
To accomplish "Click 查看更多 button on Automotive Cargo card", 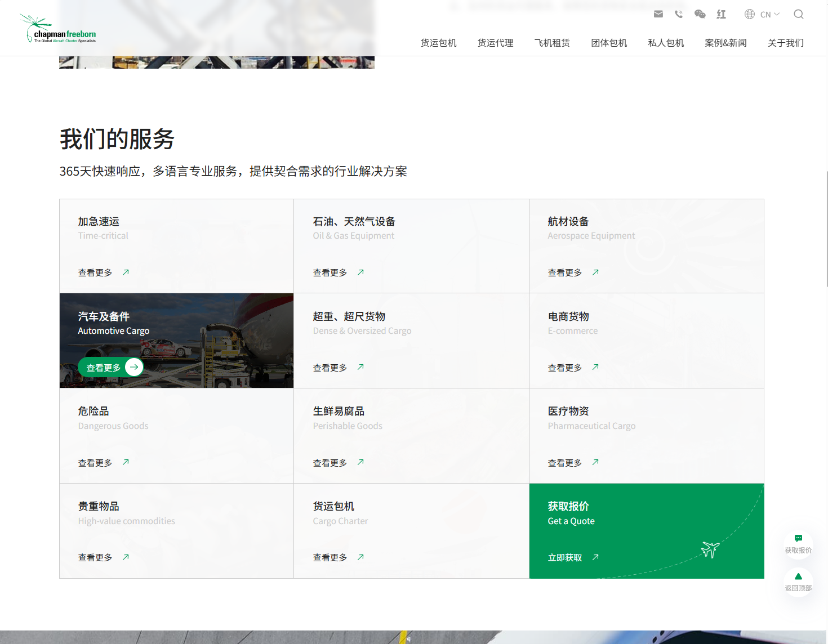I will 110,367.
